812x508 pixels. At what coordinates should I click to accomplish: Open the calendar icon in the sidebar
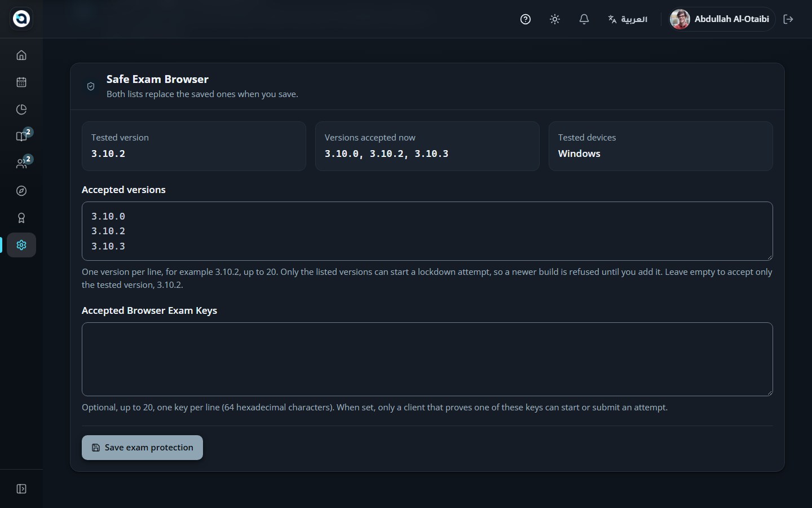click(21, 82)
